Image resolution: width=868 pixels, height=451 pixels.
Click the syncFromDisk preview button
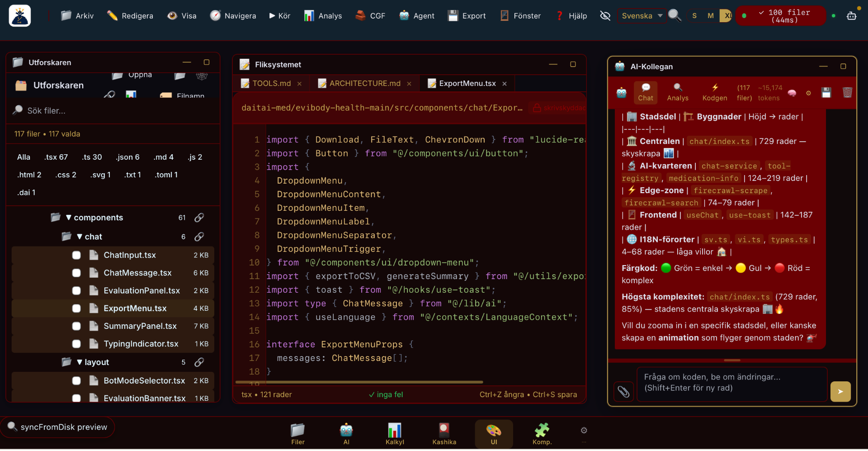click(57, 427)
